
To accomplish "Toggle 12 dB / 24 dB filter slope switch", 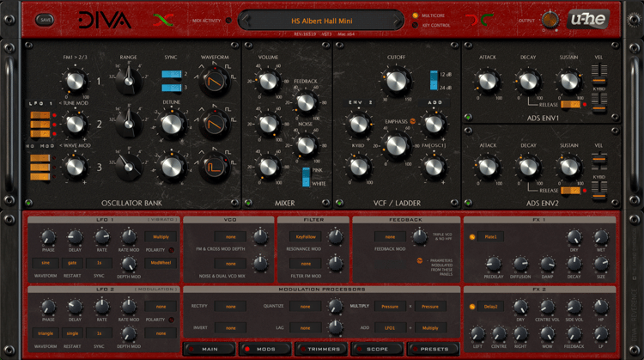I will coord(434,80).
